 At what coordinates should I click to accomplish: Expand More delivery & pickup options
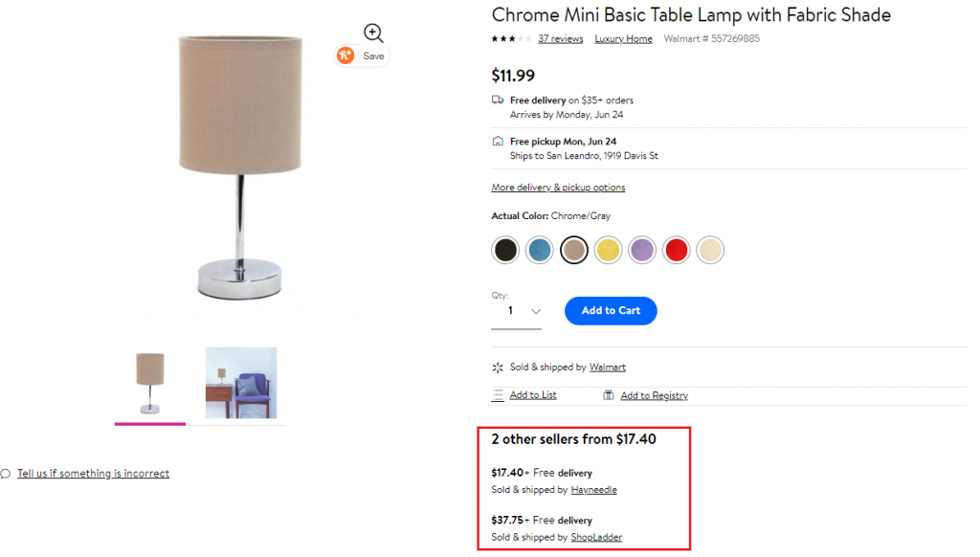[x=558, y=188]
